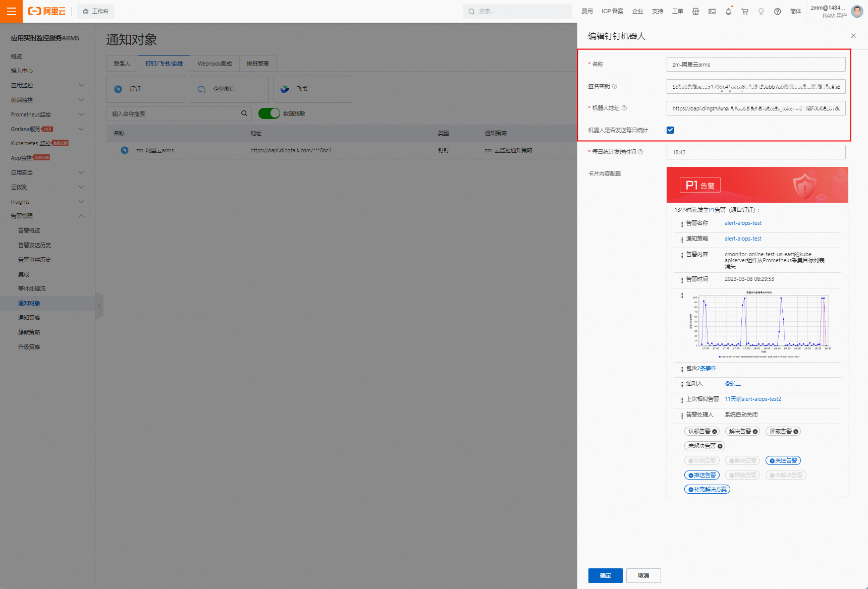Open the notifications bell icon
The height and width of the screenshot is (589, 868).
(x=728, y=11)
